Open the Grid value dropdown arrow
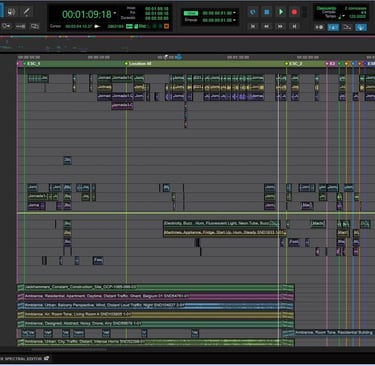375x366 pixels. tap(235, 13)
